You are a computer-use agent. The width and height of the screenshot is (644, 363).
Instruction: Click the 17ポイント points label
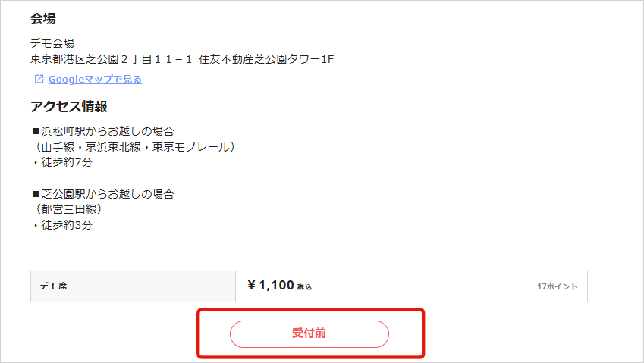point(557,287)
